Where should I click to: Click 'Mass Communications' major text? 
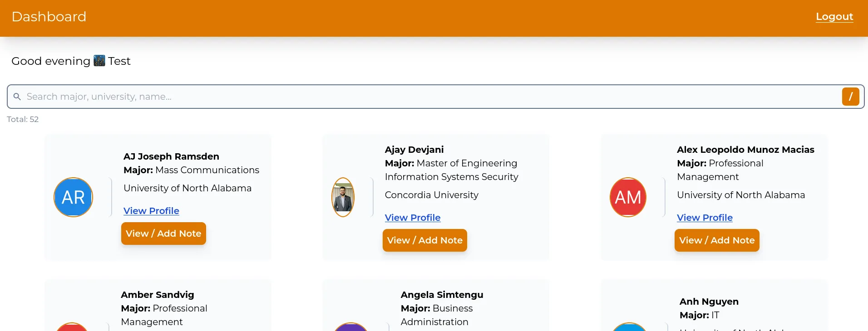[207, 170]
